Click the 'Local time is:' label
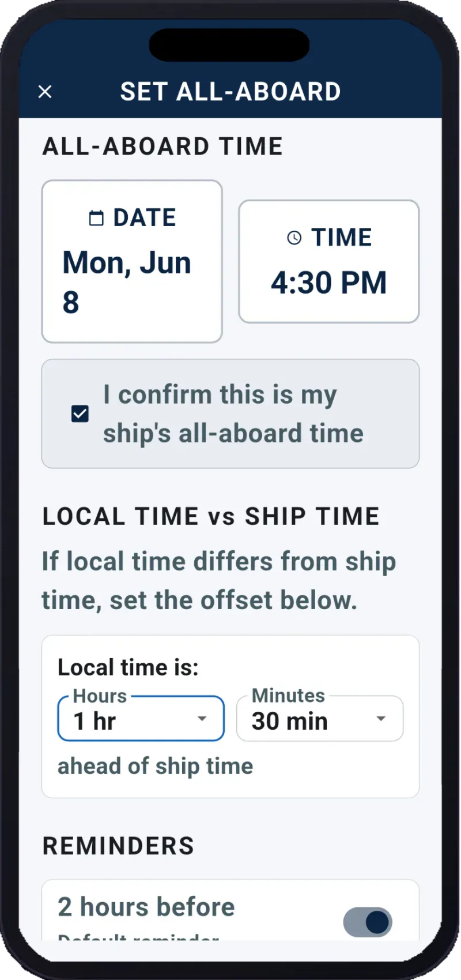Screen dimensions: 461x980 [x=128, y=667]
